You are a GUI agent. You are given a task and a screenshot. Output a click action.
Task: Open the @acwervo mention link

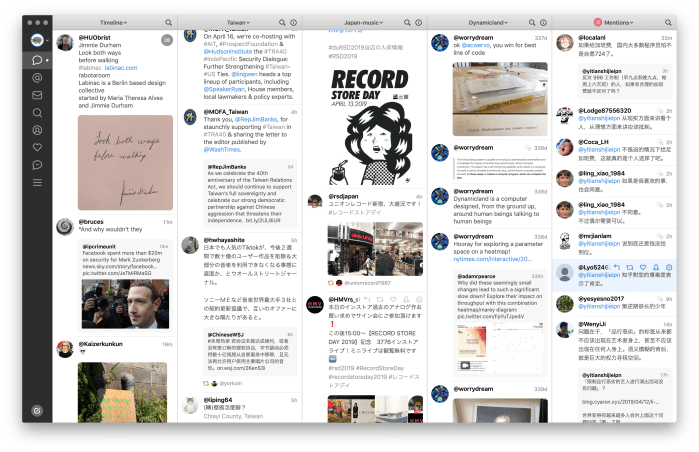476,45
